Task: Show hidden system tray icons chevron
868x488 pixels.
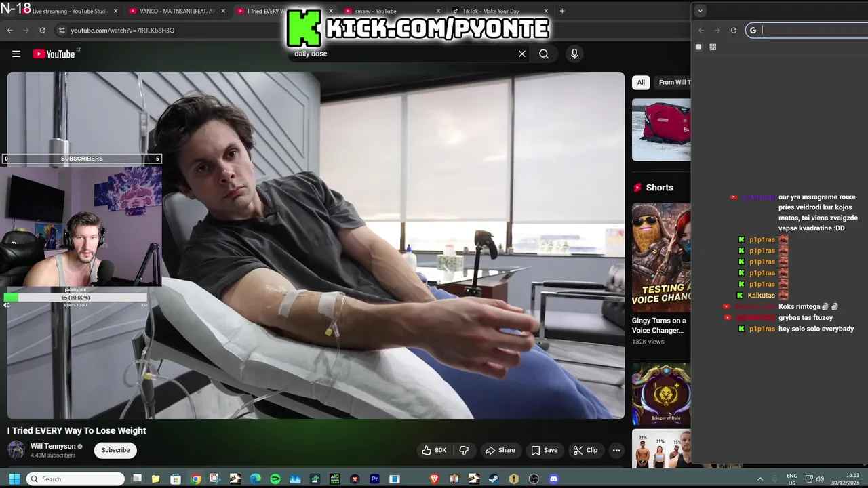Action: point(760,479)
